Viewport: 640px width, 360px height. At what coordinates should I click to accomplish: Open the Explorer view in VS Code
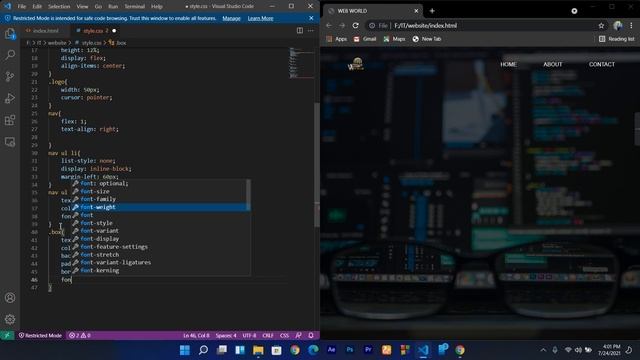click(10, 33)
